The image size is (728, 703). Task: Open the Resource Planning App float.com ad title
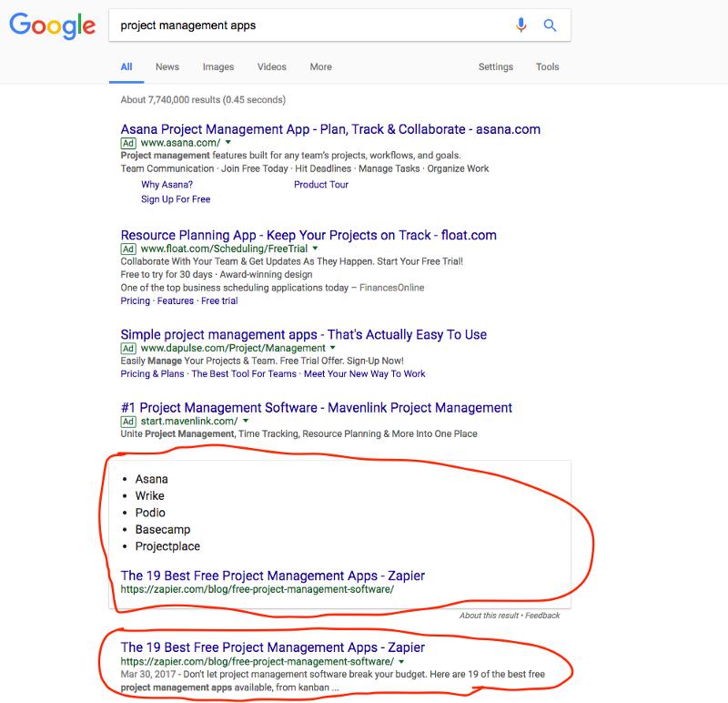click(x=308, y=235)
